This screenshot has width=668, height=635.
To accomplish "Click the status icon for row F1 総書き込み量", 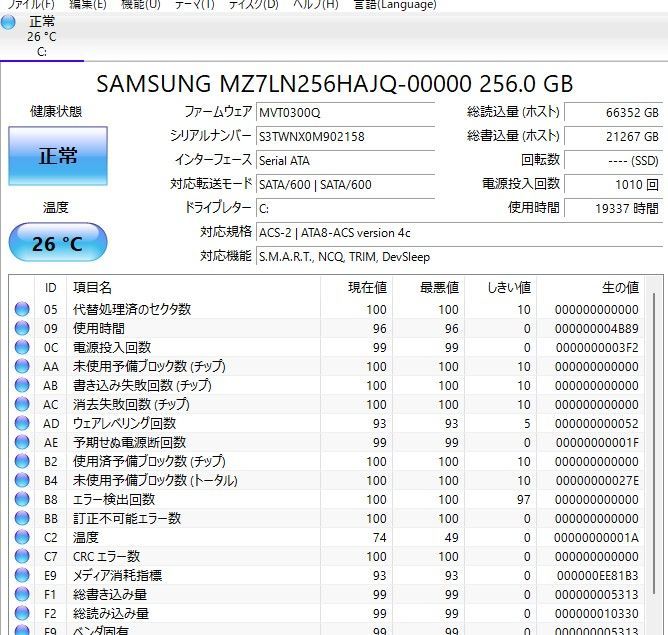I will point(22,594).
